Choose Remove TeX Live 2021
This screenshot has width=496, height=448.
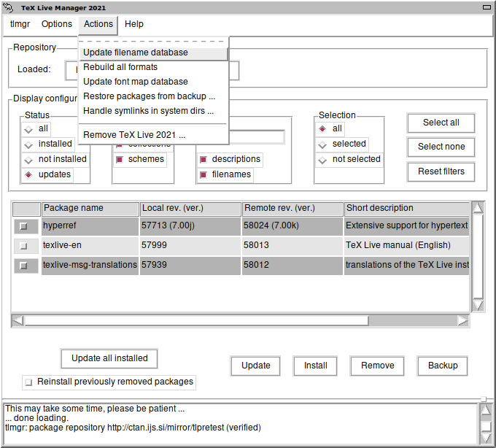pyautogui.click(x=153, y=135)
